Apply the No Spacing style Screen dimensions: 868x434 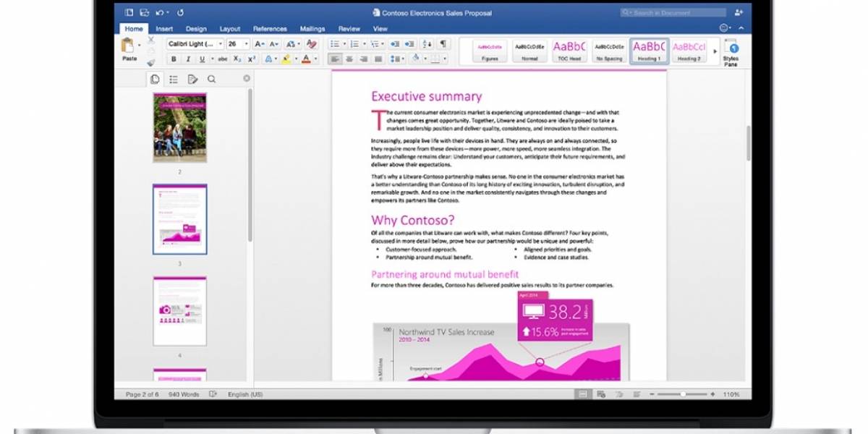pyautogui.click(x=609, y=51)
